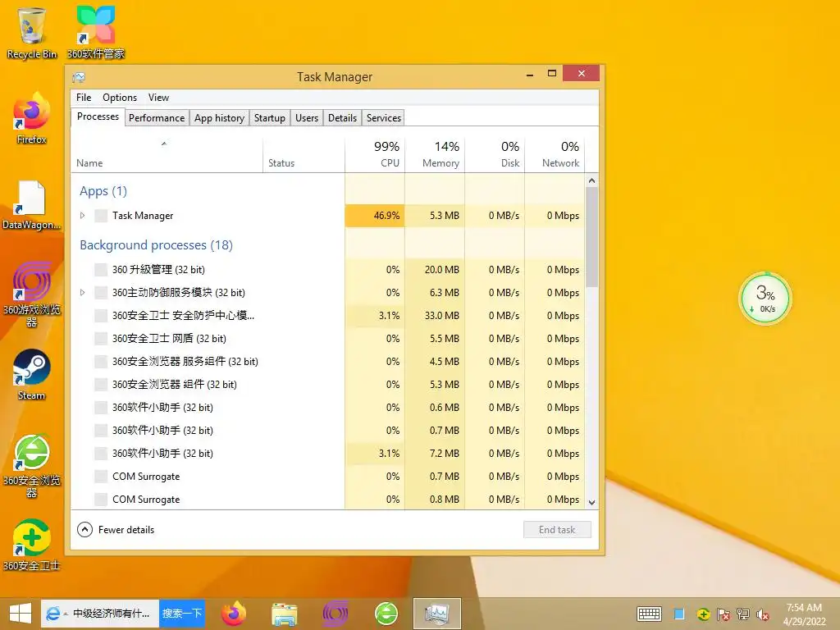
Task: Click the taskbar search input field
Action: click(x=111, y=614)
